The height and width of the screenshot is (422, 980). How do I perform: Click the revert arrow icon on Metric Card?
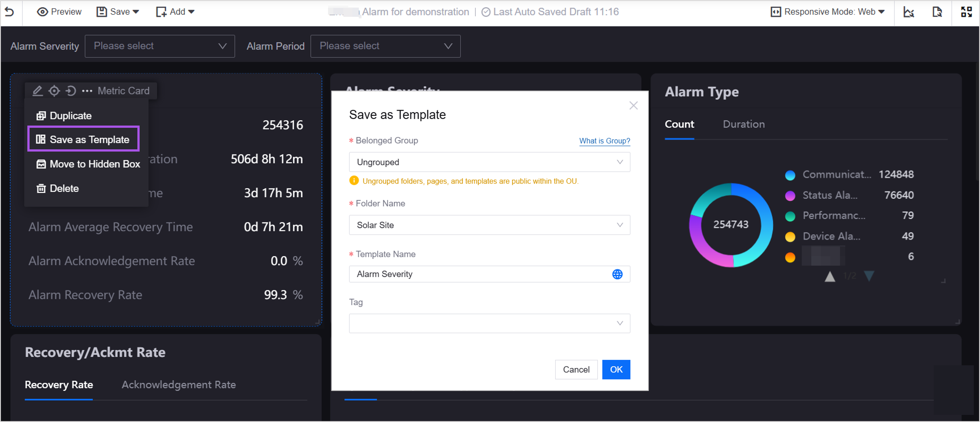point(71,91)
